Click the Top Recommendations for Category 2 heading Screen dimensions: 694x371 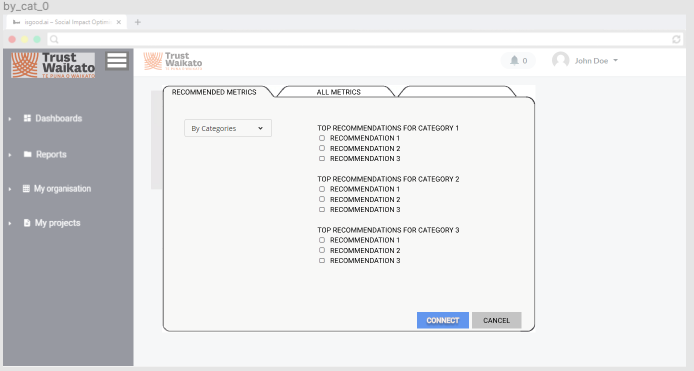388,179
